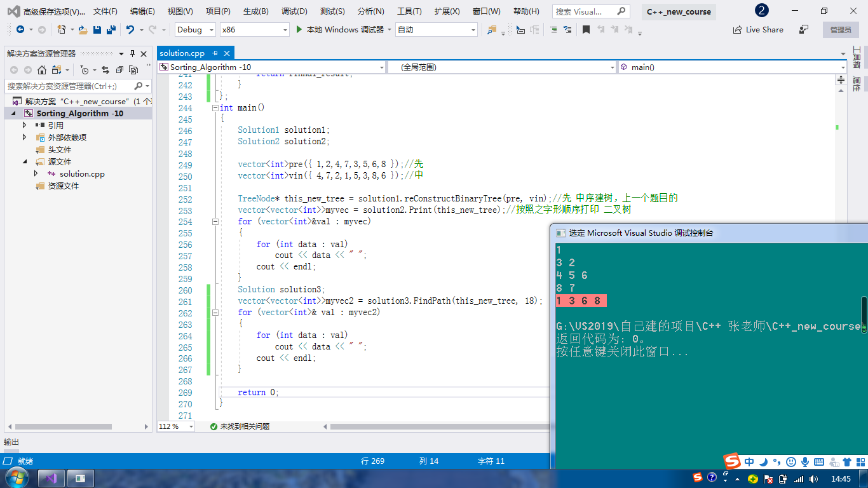Image resolution: width=868 pixels, height=488 pixels.
Task: Expand the 外部依赖项 node
Action: pyautogui.click(x=25, y=137)
